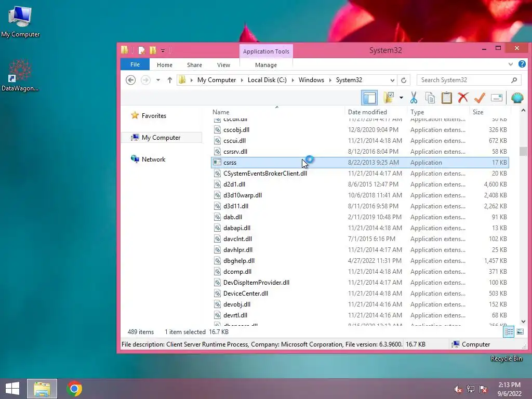Viewport: 532px width, 399px height.
Task: Launch Google Chrome from the taskbar
Action: coord(74,389)
